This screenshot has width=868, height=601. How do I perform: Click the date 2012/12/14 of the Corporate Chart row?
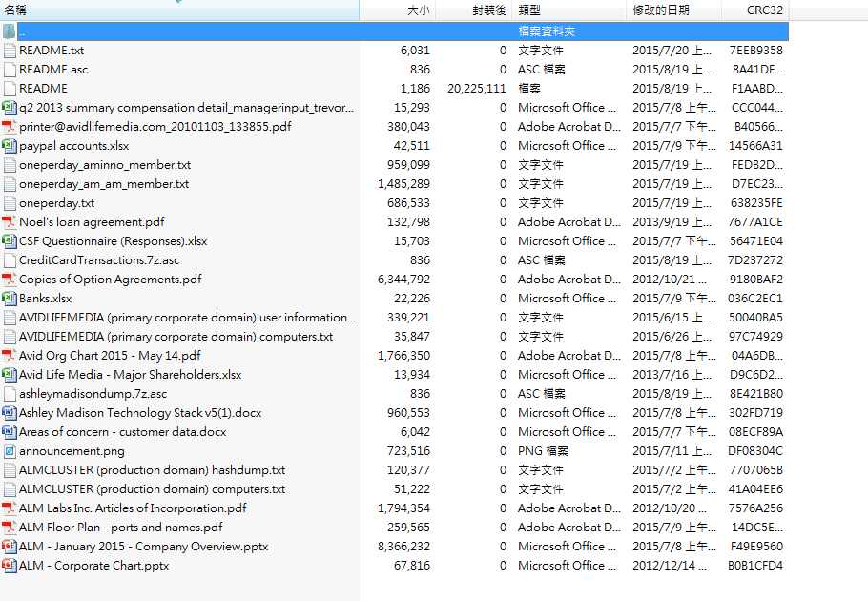pos(670,566)
